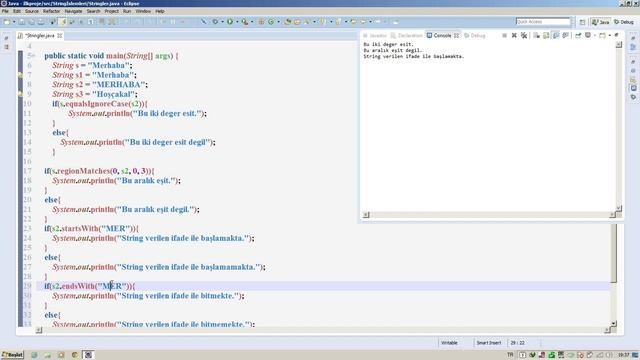Image resolution: width=640 pixels, height=360 pixels.
Task: Open the New Java Class dropdown arrow
Action: click(x=278, y=22)
